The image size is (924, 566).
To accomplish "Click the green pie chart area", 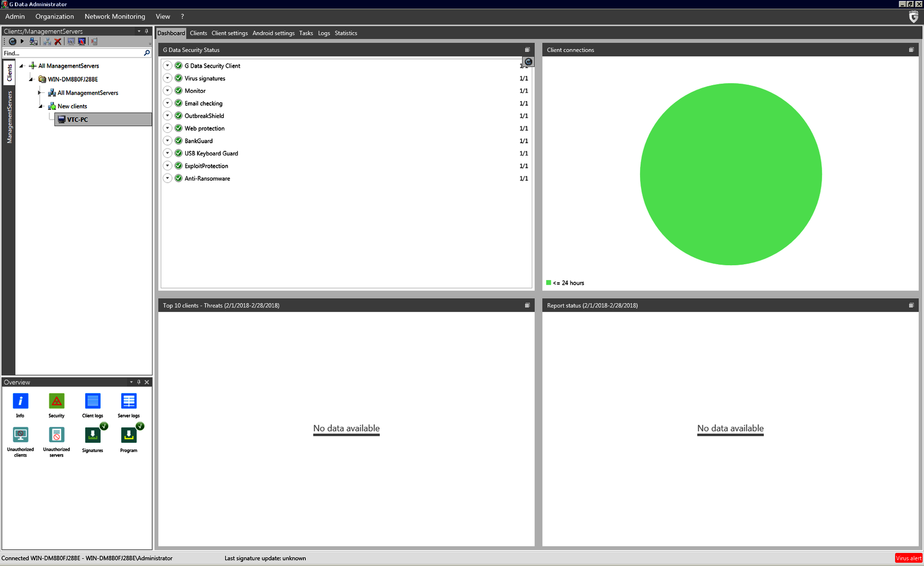I will (x=730, y=174).
